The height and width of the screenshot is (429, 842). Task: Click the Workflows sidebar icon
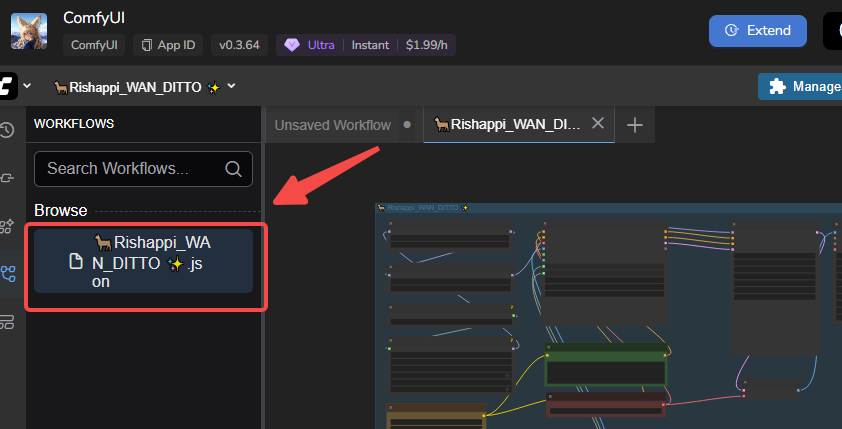[x=8, y=274]
